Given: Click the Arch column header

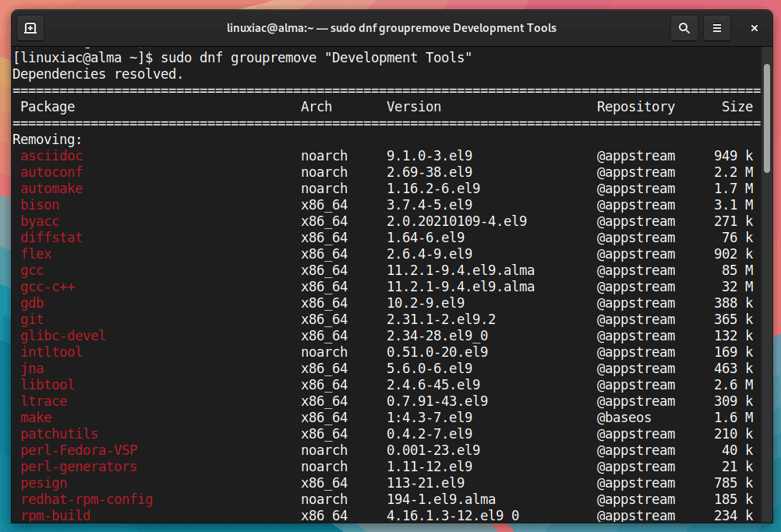Looking at the screenshot, I should tap(316, 107).
